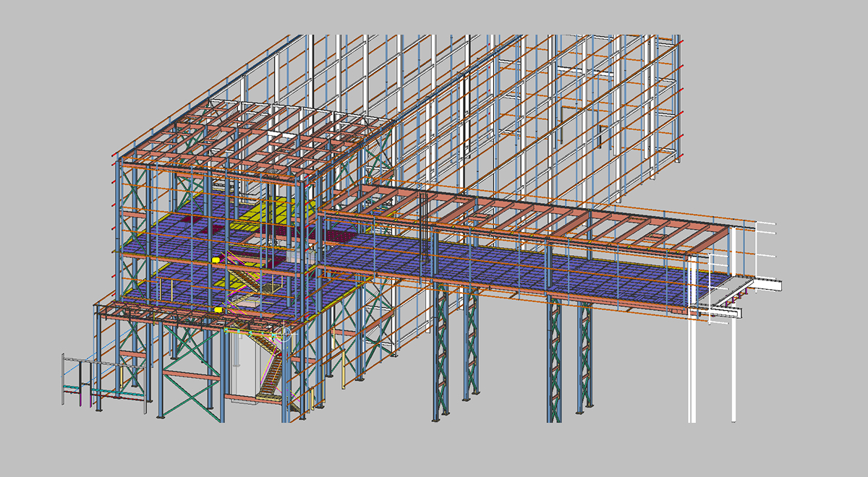The image size is (868, 477).
Task: Click the circular crosshair snap marker
Action: (285, 333)
